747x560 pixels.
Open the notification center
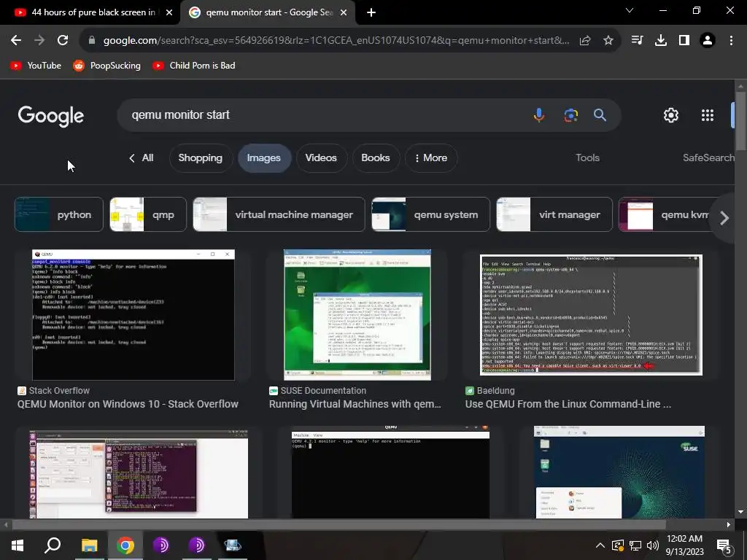tap(724, 545)
